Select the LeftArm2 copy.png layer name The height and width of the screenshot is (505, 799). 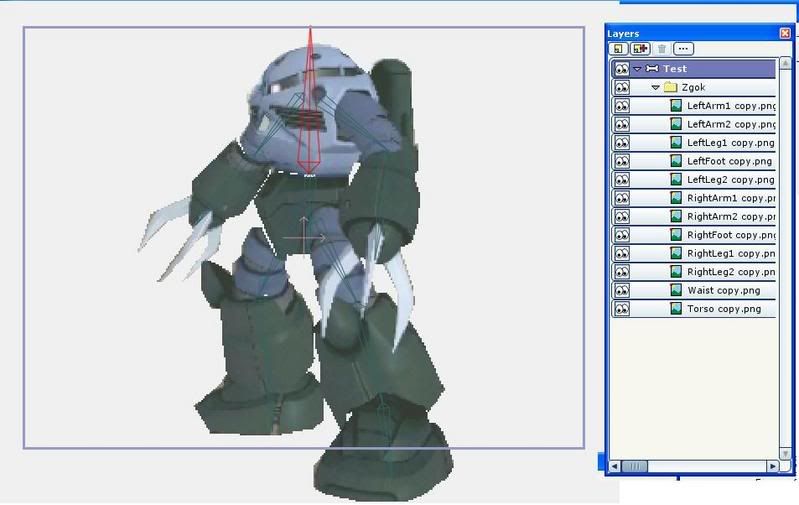click(731, 124)
